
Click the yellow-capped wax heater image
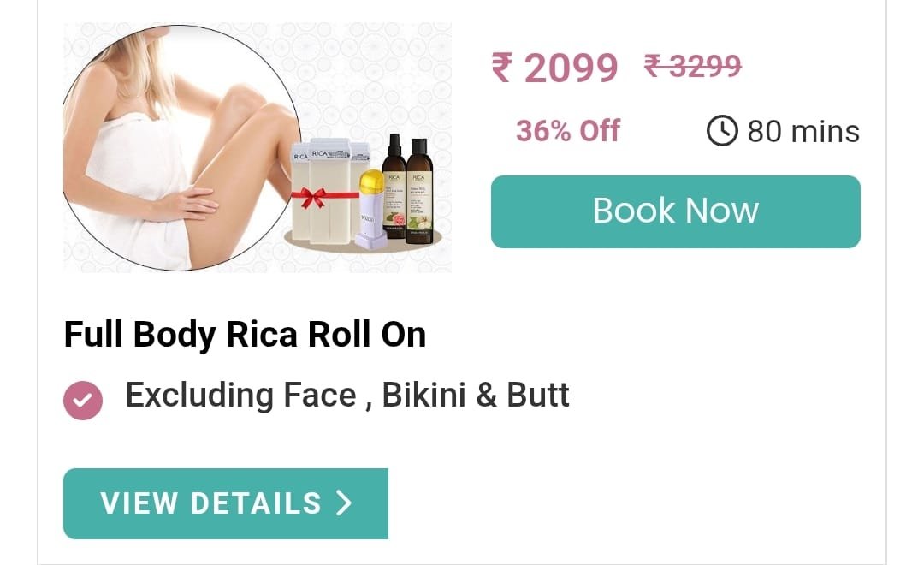[x=371, y=210]
